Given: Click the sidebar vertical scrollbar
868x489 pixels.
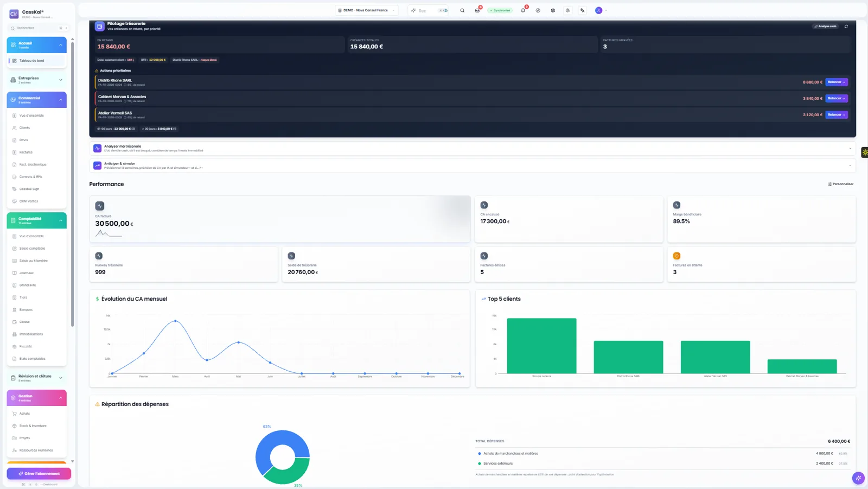Looking at the screenshot, I should (72, 185).
